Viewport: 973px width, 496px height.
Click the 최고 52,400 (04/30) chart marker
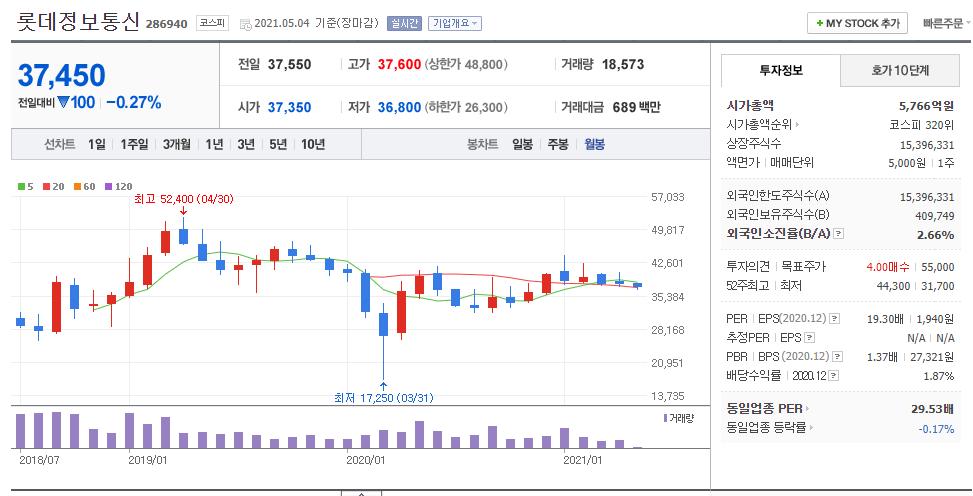pyautogui.click(x=184, y=199)
